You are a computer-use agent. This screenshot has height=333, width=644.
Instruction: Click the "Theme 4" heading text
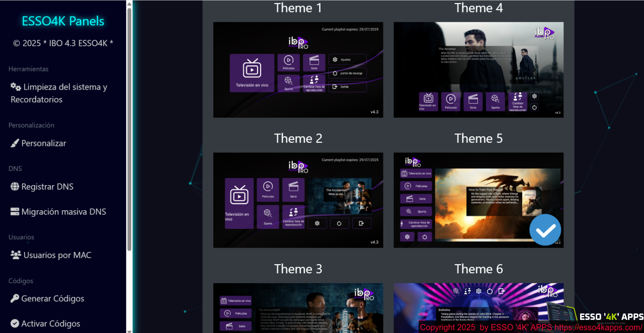(478, 8)
